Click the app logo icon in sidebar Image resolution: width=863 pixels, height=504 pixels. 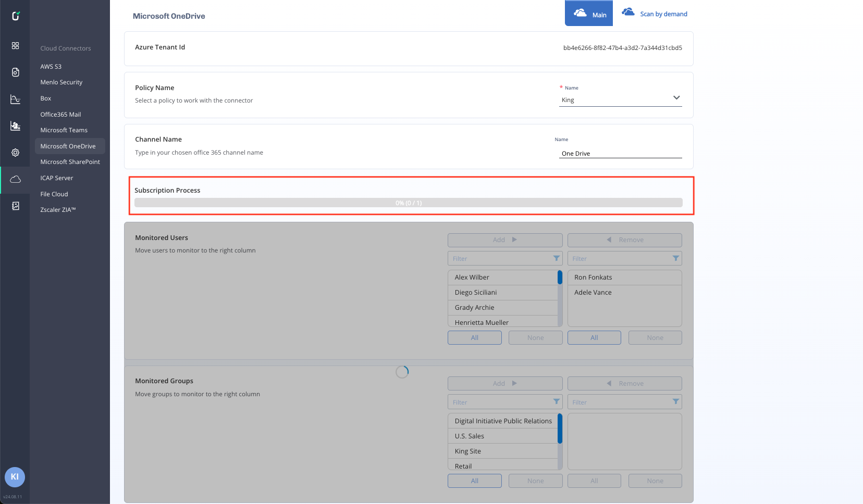(x=16, y=16)
